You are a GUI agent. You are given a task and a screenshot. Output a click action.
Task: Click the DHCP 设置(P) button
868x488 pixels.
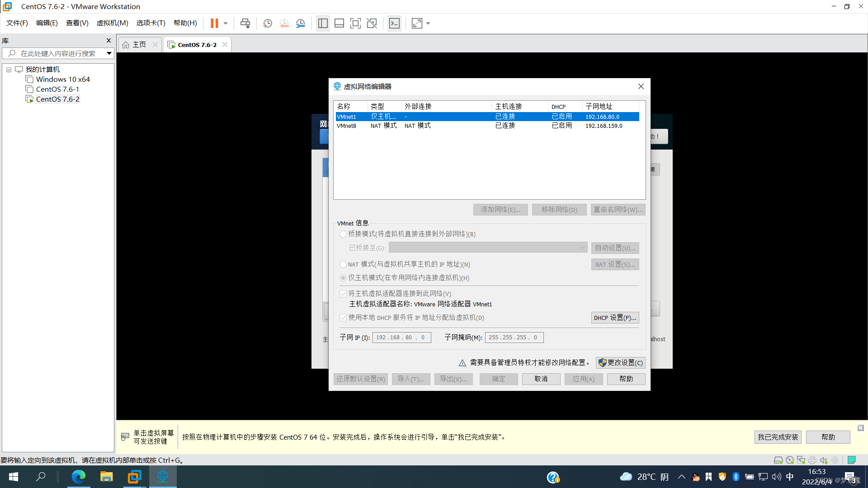click(615, 318)
